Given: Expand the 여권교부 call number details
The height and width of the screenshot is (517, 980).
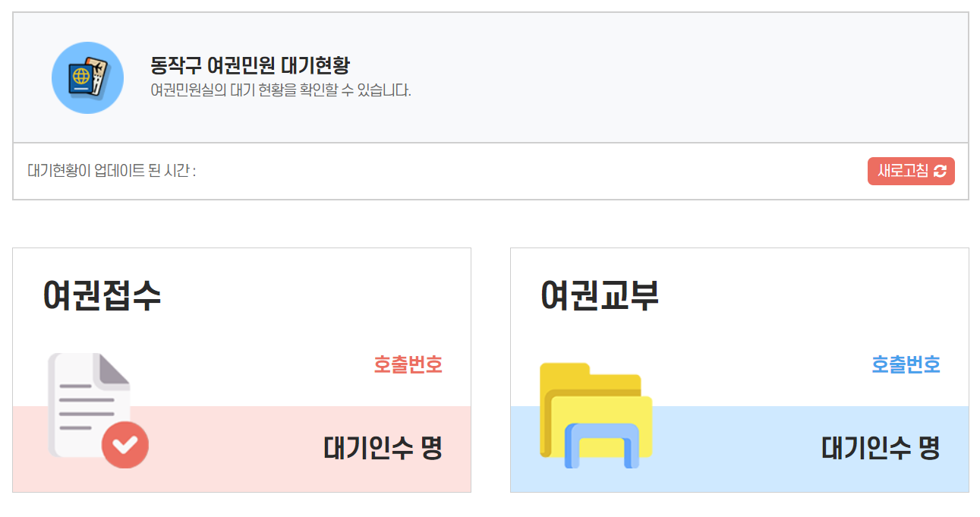Looking at the screenshot, I should (906, 365).
